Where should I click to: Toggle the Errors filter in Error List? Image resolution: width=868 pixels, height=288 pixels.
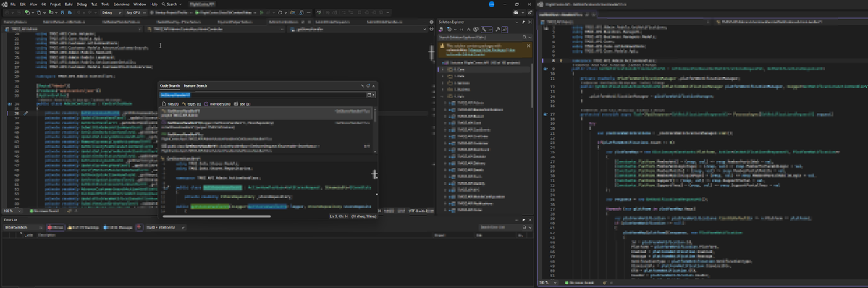click(x=55, y=227)
